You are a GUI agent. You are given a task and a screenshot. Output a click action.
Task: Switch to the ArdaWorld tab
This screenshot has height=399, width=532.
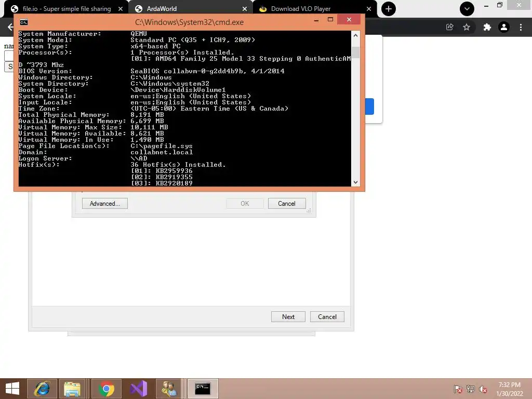(191, 9)
